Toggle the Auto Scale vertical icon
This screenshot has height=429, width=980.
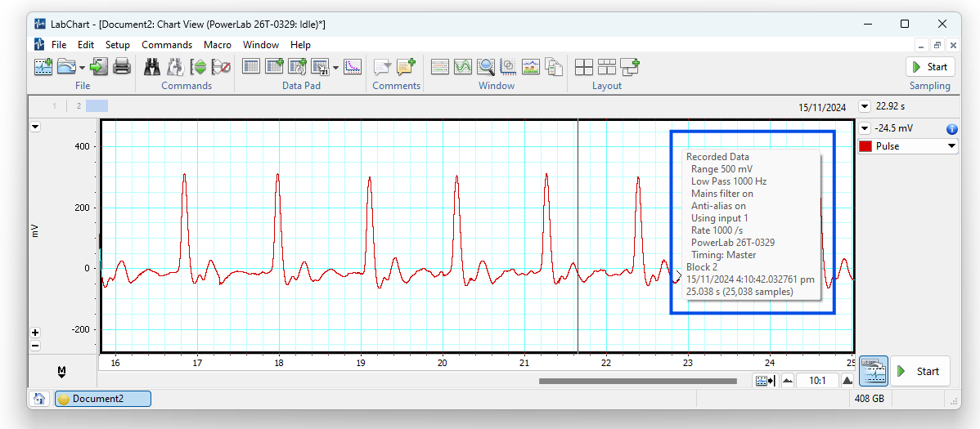[x=199, y=67]
